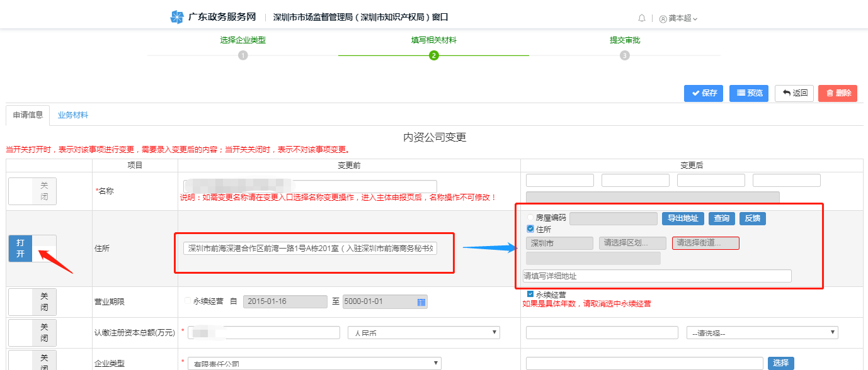This screenshot has width=868, height=370.
Task: Switch to the 申请信息 tab
Action: [28, 115]
